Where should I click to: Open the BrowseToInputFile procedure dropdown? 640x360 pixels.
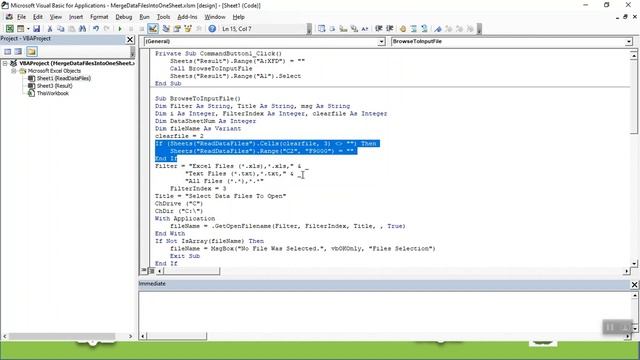[628, 42]
